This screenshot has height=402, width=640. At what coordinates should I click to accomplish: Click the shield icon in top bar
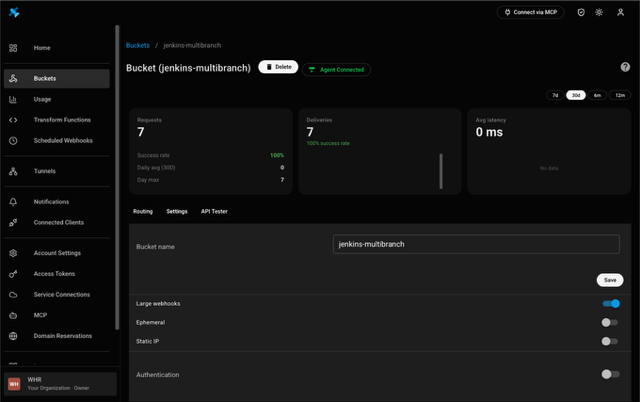pos(581,12)
